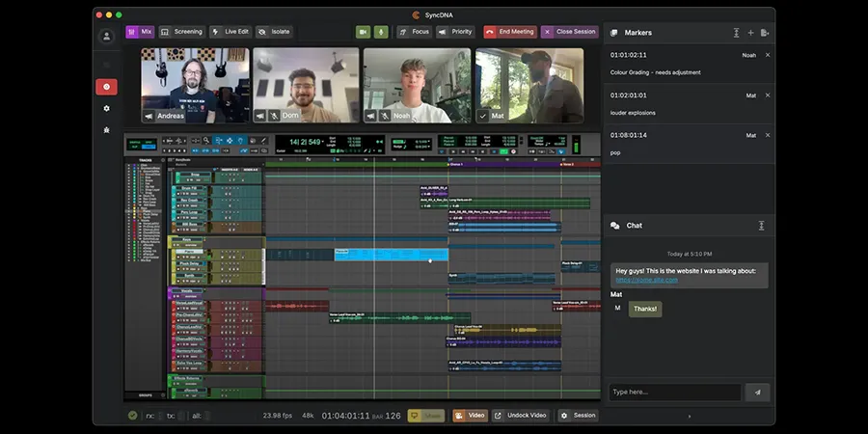Click the Markers panel icon
The height and width of the screenshot is (434, 868).
click(614, 33)
